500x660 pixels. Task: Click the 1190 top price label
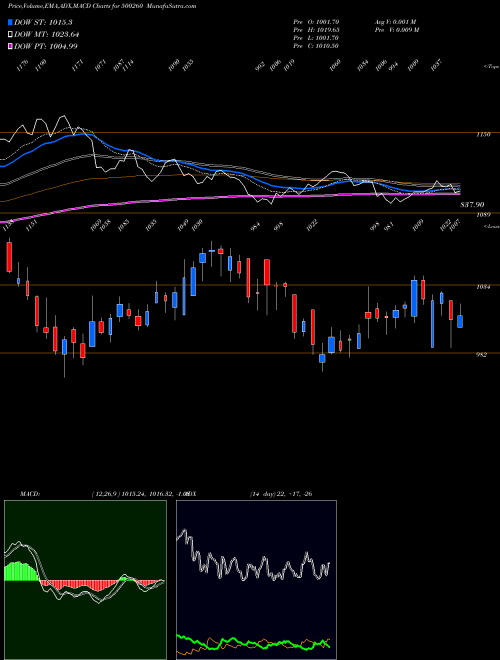(x=40, y=65)
